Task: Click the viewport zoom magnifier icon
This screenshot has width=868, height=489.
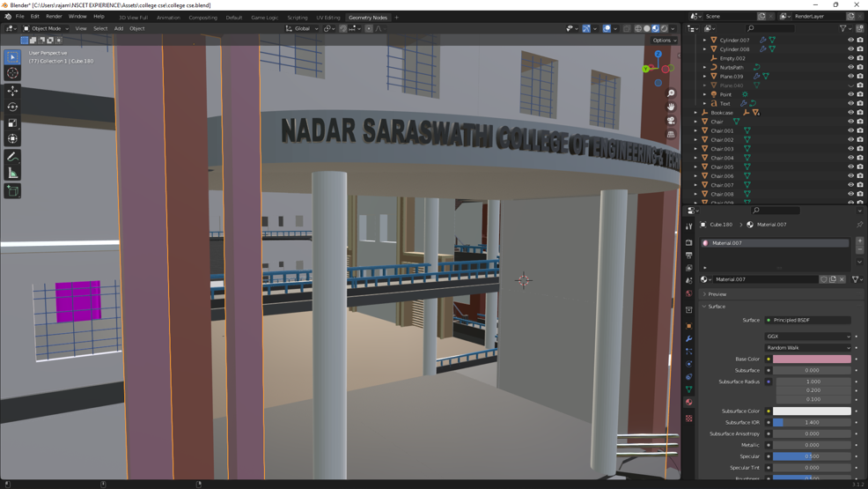Action: 671,93
